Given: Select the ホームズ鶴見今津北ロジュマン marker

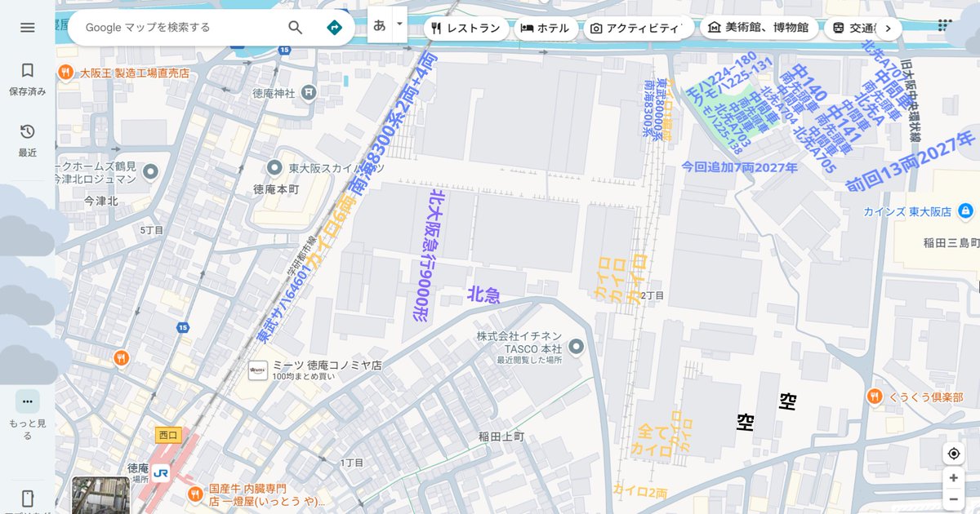Looking at the screenshot, I should tap(150, 171).
